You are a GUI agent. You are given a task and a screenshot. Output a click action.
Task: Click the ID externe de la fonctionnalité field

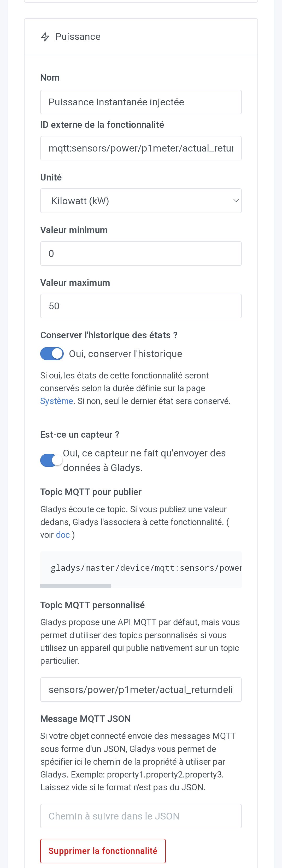pos(141,148)
